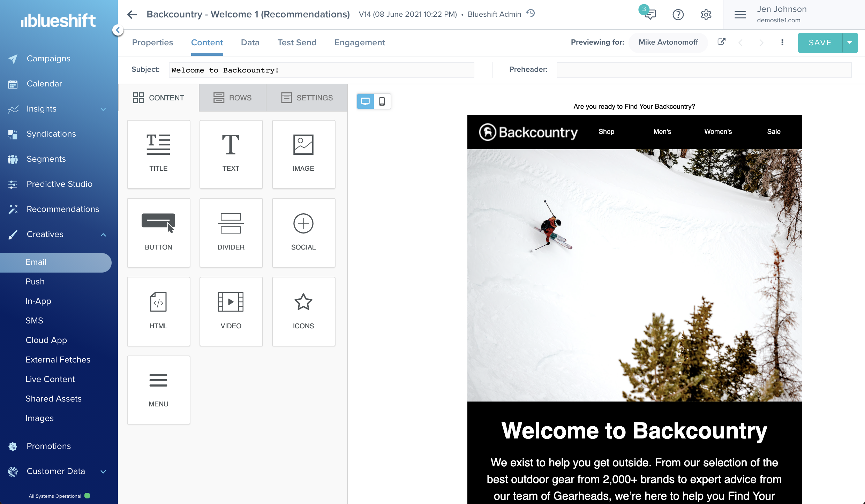Open the SAVE dropdown arrow
The width and height of the screenshot is (865, 504).
click(850, 43)
